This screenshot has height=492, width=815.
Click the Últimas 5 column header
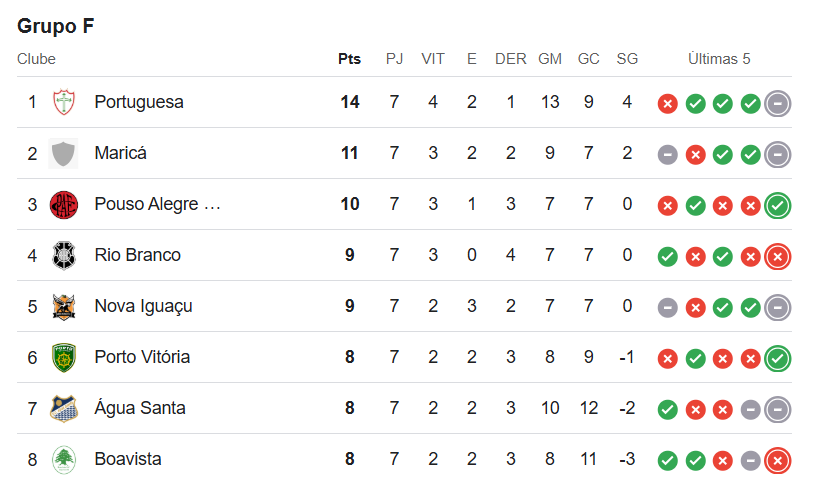tap(719, 59)
